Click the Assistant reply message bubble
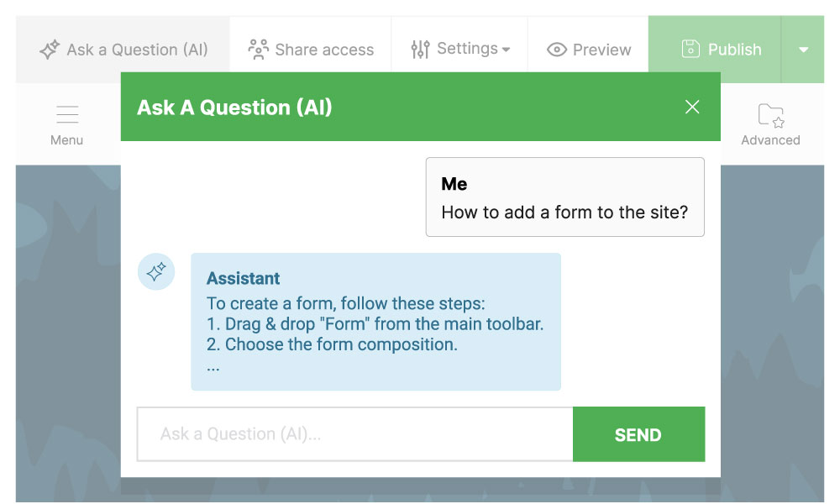This screenshot has height=504, width=840. [375, 322]
